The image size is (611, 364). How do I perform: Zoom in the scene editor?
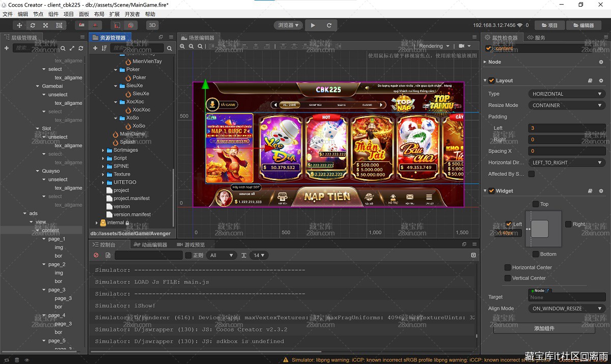183,46
